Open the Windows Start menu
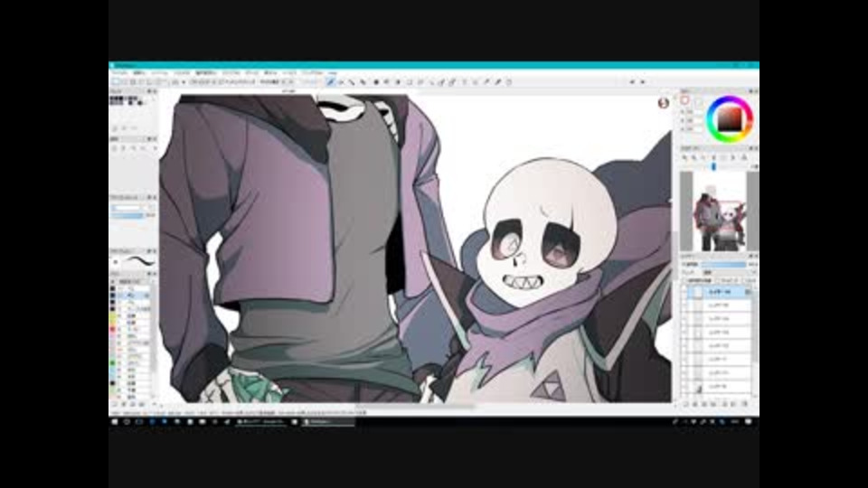 [x=115, y=422]
